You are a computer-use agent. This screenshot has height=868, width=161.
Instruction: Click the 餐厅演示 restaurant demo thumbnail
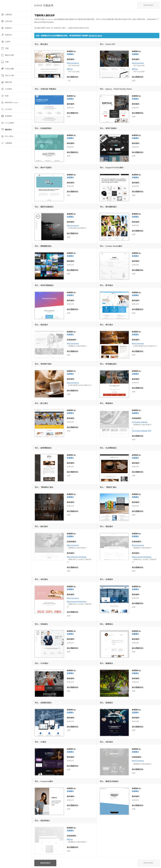click(x=114, y=344)
